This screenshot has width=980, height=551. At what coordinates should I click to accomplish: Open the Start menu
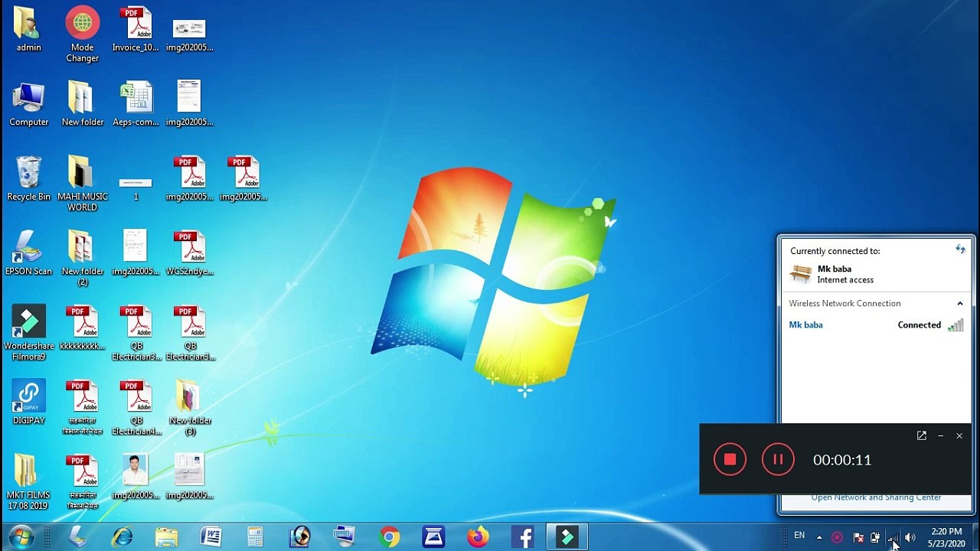point(21,536)
